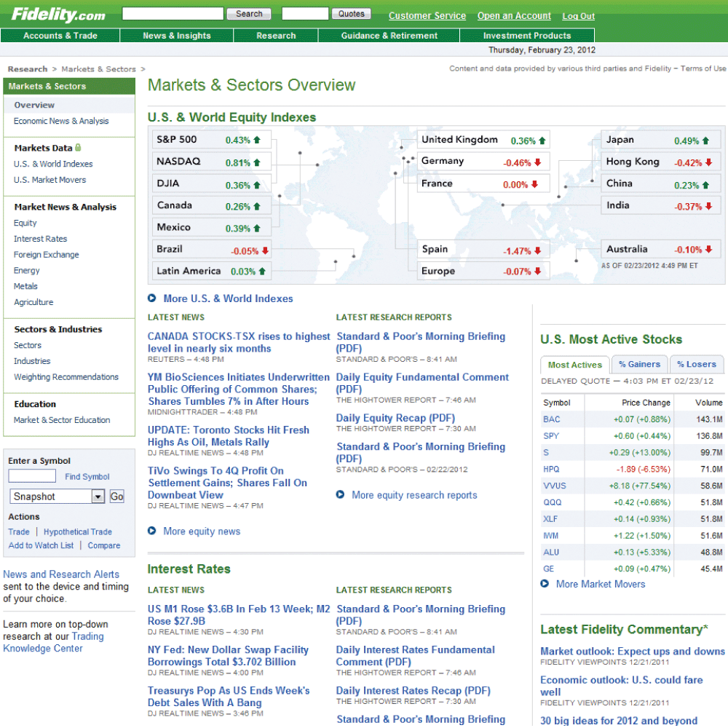
Task: Open the News & Insights menu
Action: (x=176, y=36)
